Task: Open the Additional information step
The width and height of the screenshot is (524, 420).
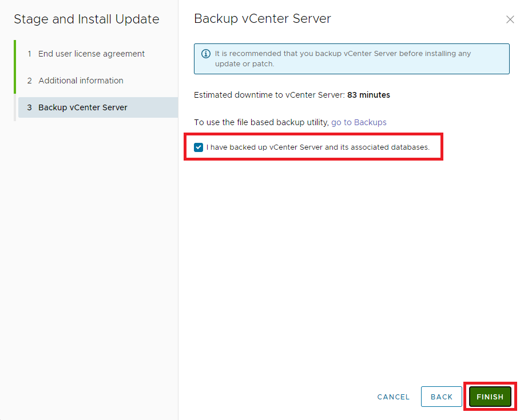Action: 81,81
